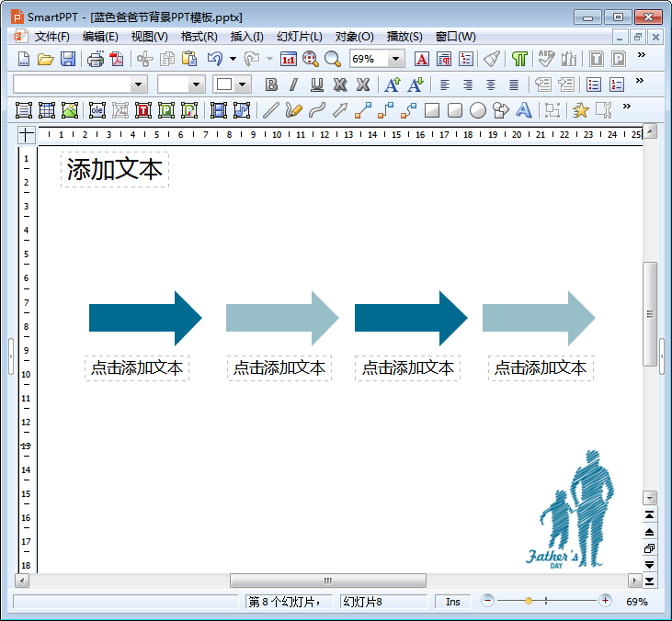Select the elbow connector tool
Image resolution: width=672 pixels, height=621 pixels.
[x=386, y=110]
